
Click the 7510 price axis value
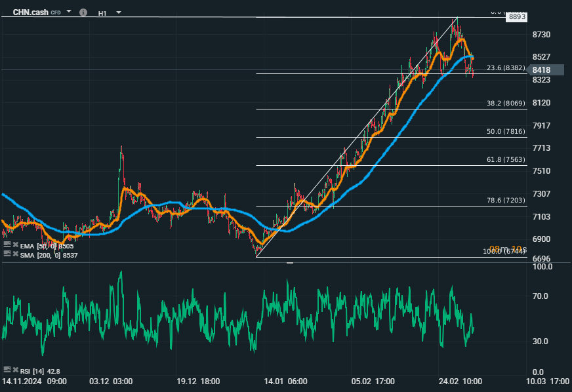coord(541,171)
